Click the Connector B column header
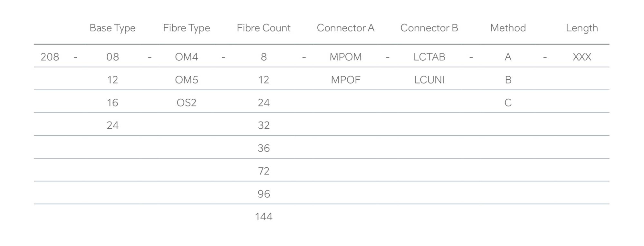This screenshot has height=246, width=644. point(429,28)
